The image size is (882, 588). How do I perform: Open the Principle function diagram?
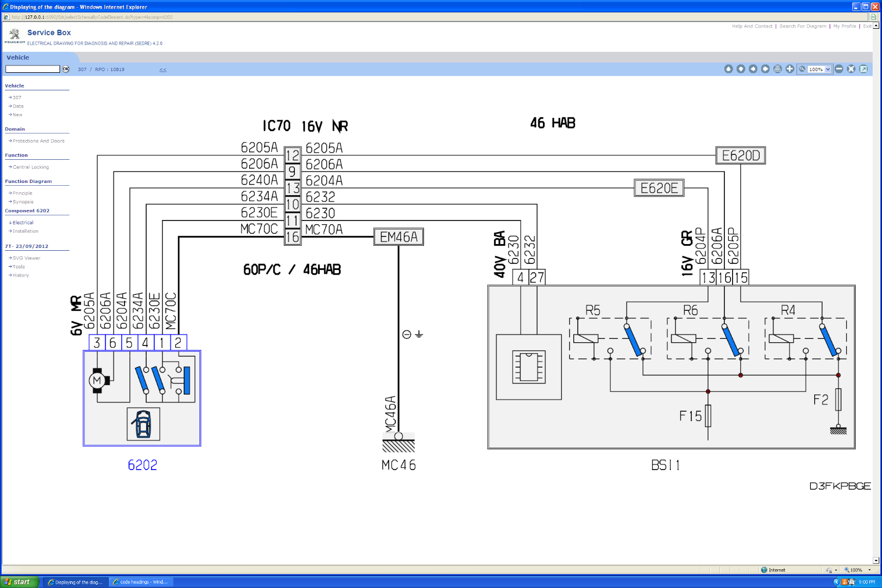tap(22, 193)
